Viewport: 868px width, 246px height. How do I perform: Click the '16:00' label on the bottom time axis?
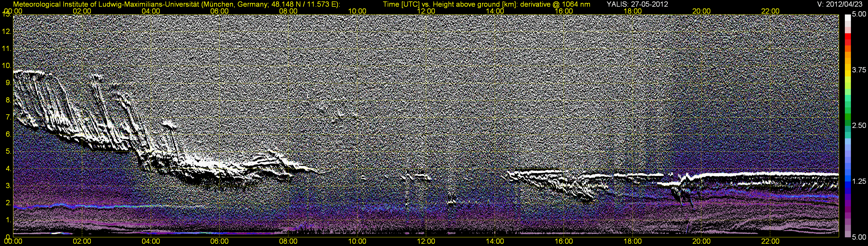click(564, 242)
